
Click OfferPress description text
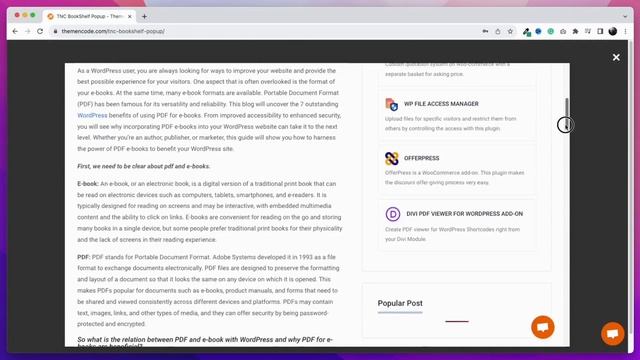point(454,178)
